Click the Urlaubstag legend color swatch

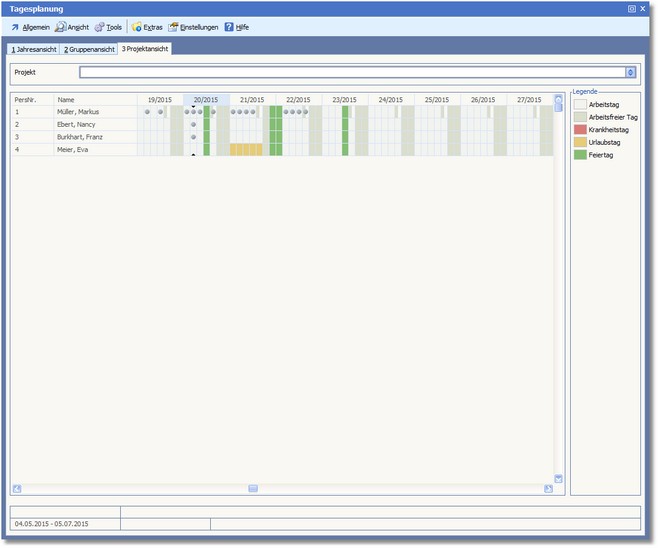click(x=580, y=142)
